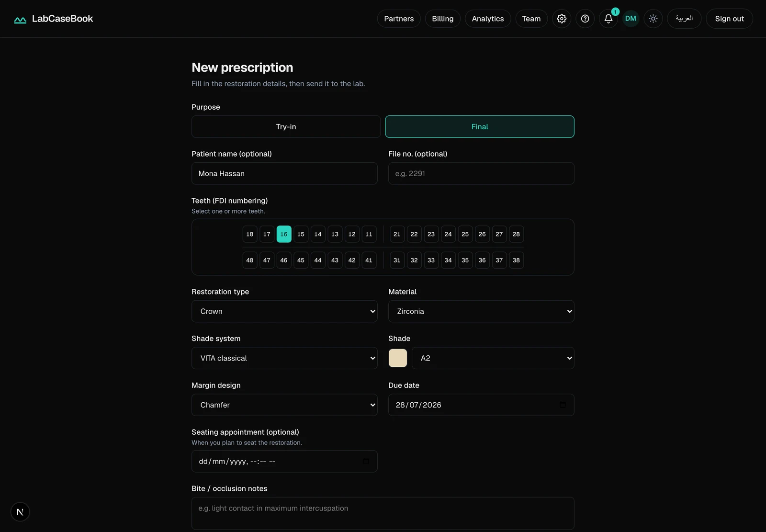Select tooth 31
The image size is (766, 532).
(397, 260)
